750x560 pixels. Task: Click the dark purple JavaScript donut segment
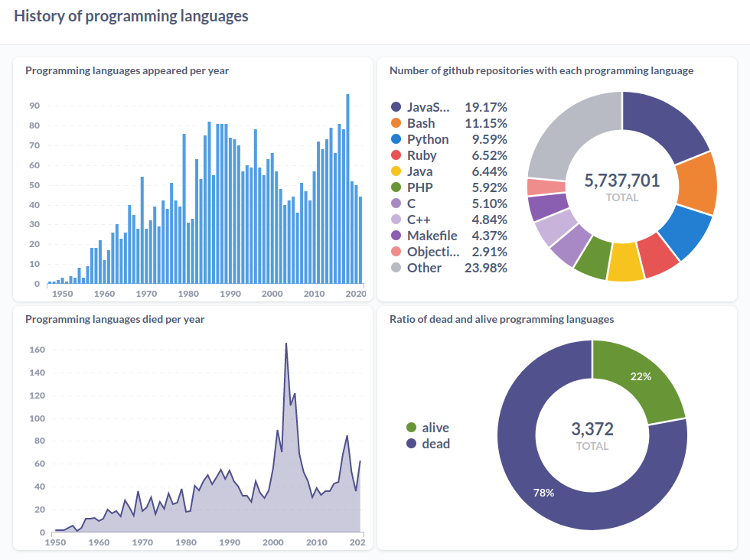tap(665, 125)
